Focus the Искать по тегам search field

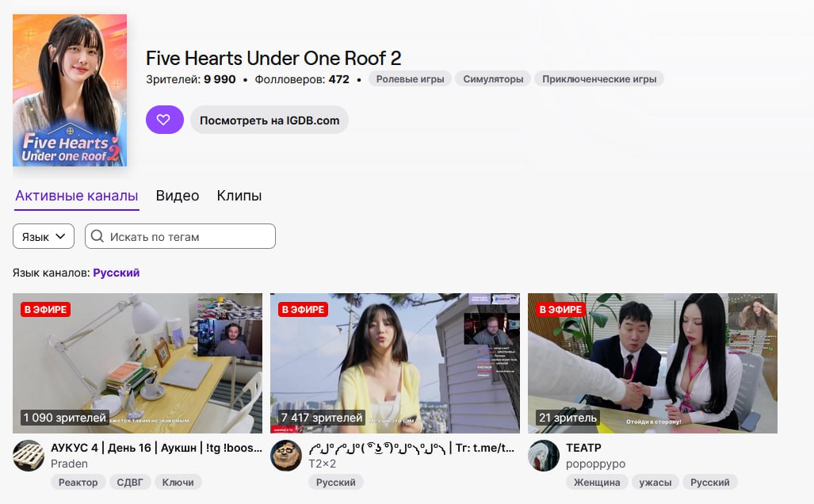[180, 236]
